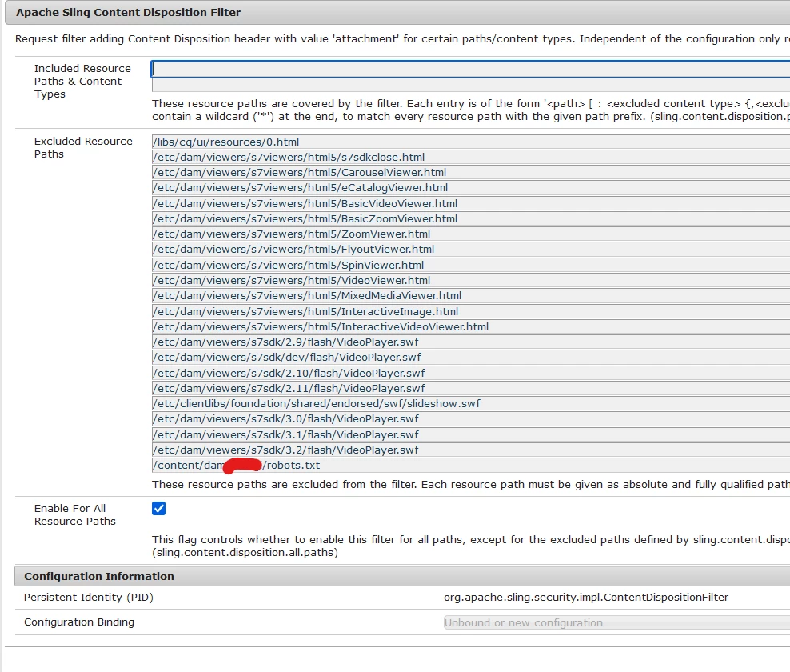This screenshot has height=672, width=790.
Task: Click the Enable For All Resource Paths label
Action: pos(74,514)
